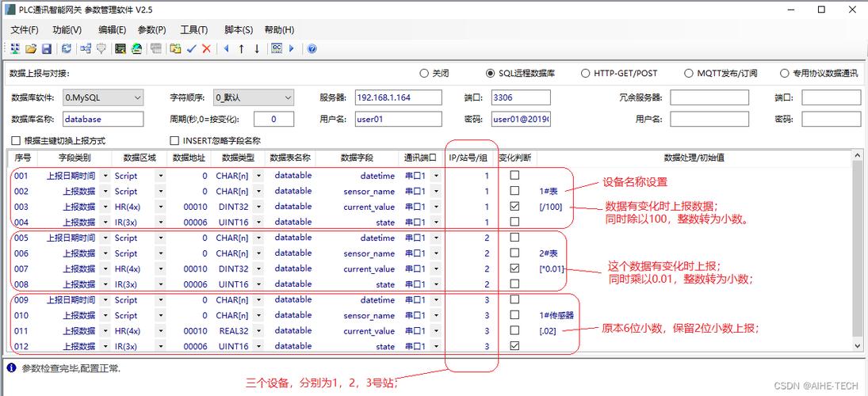The height and width of the screenshot is (396, 868).
Task: Click the 密码 field showing user01@2019
Action: (521, 119)
